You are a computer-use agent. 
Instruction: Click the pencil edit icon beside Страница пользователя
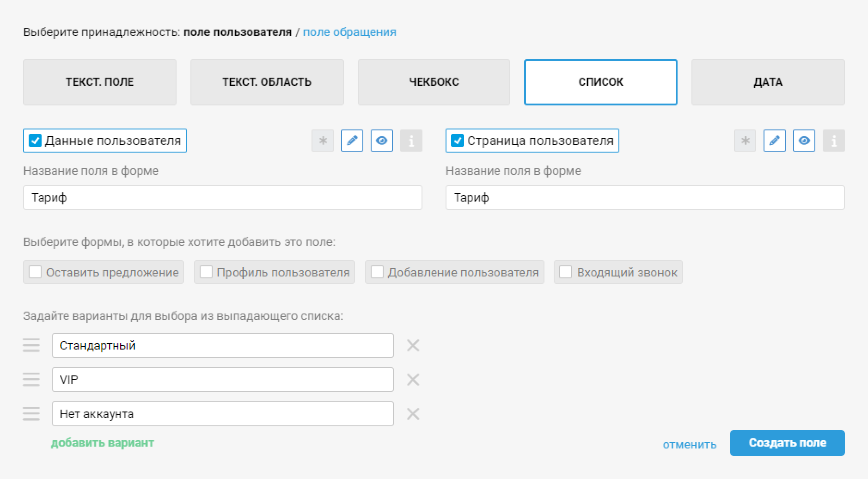click(x=775, y=141)
